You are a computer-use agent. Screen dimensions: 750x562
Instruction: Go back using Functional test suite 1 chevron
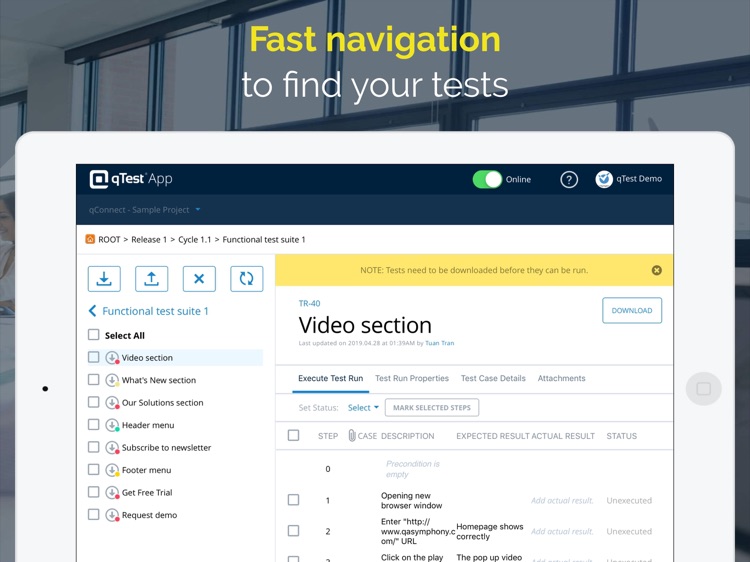(92, 311)
